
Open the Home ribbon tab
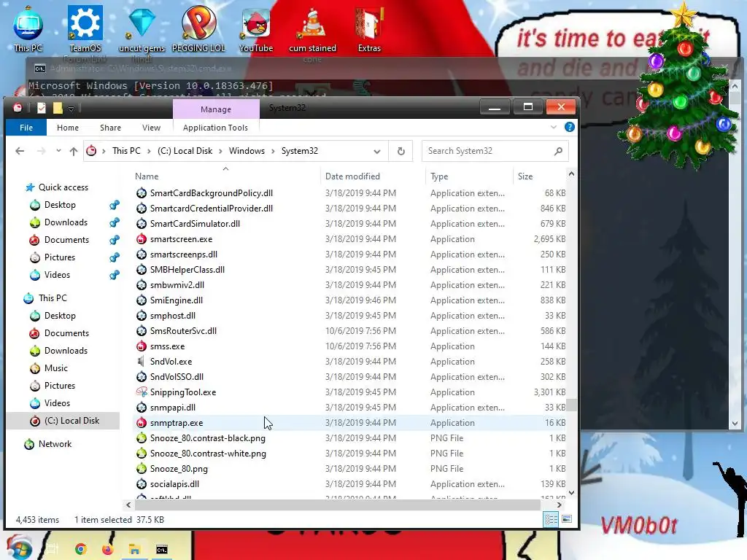[68, 128]
